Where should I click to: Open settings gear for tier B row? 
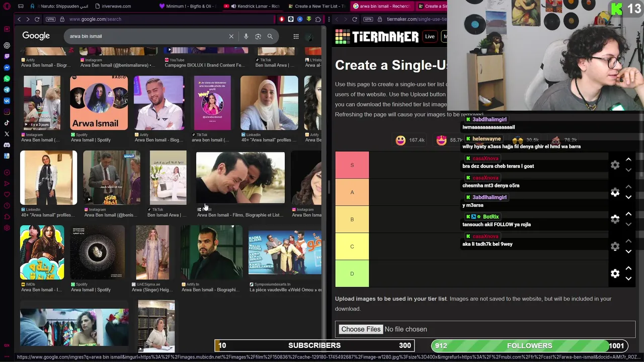point(615,219)
